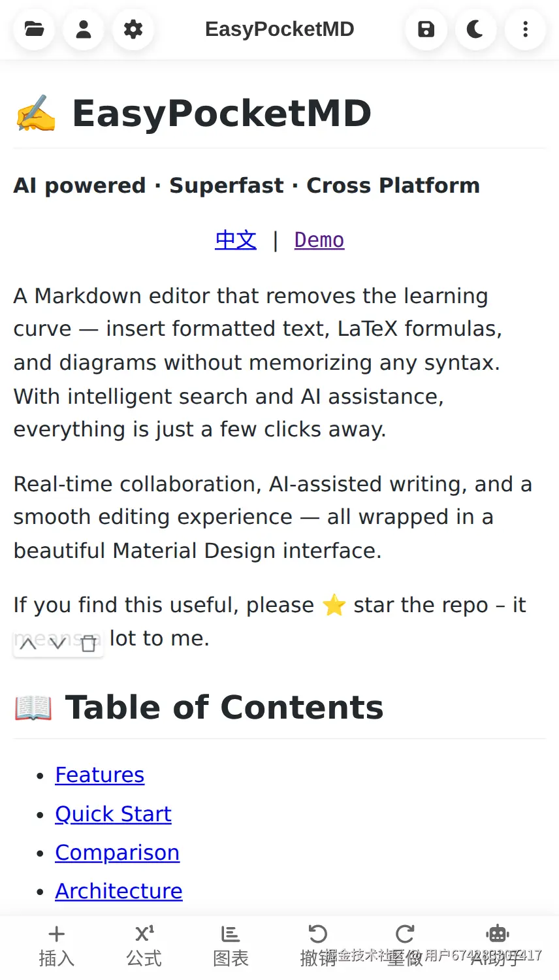
Task: Open the Architecture contents link
Action: coord(119,891)
